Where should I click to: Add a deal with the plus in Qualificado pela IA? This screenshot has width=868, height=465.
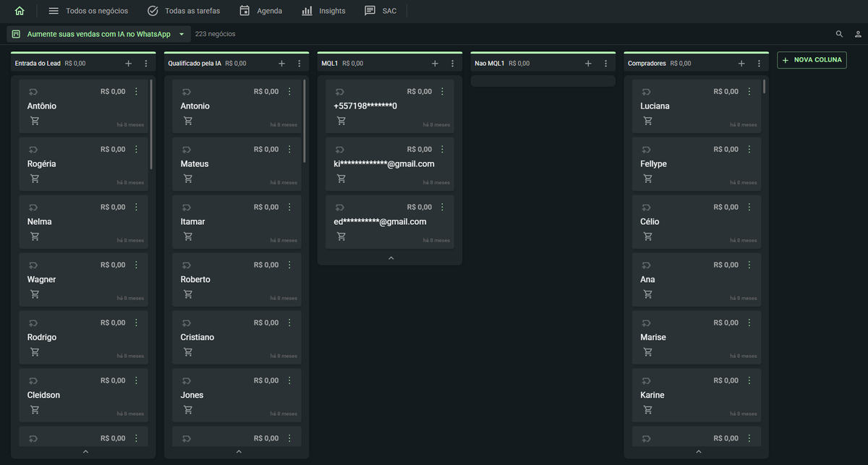click(281, 63)
